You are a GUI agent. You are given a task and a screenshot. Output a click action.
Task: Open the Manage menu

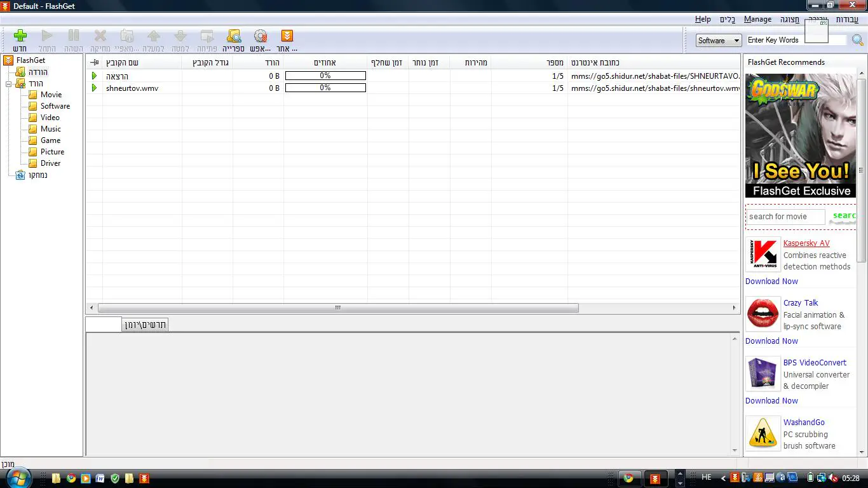pos(757,19)
